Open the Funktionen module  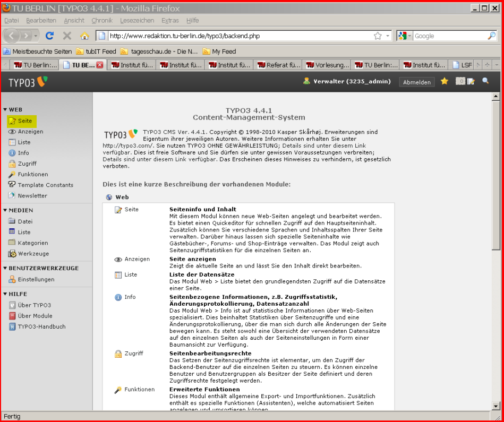pyautogui.click(x=32, y=174)
